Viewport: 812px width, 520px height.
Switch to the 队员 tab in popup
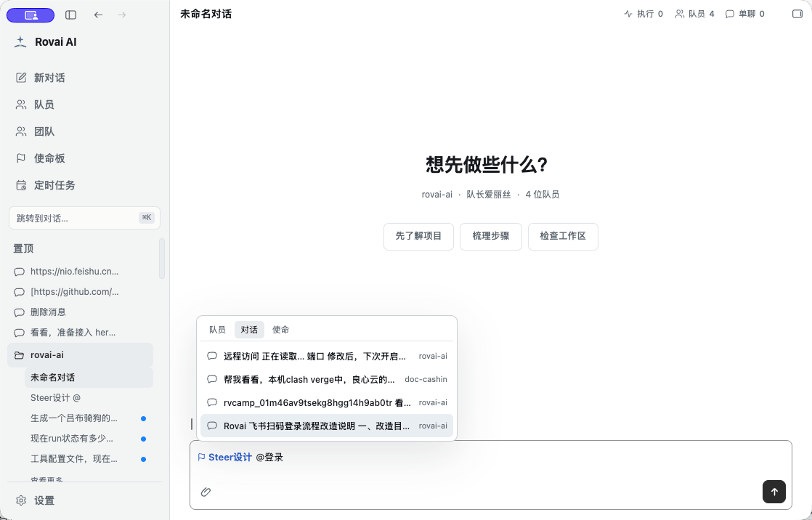[x=217, y=330]
